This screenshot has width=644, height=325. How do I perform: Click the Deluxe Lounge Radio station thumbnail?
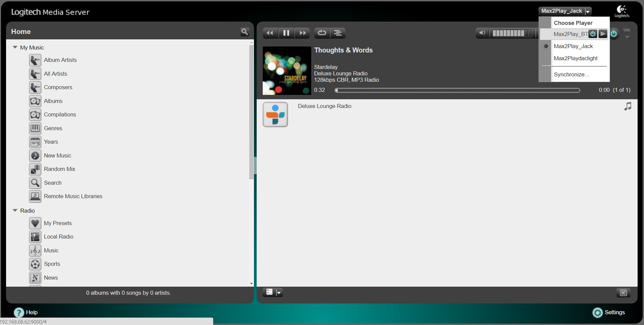click(x=275, y=114)
